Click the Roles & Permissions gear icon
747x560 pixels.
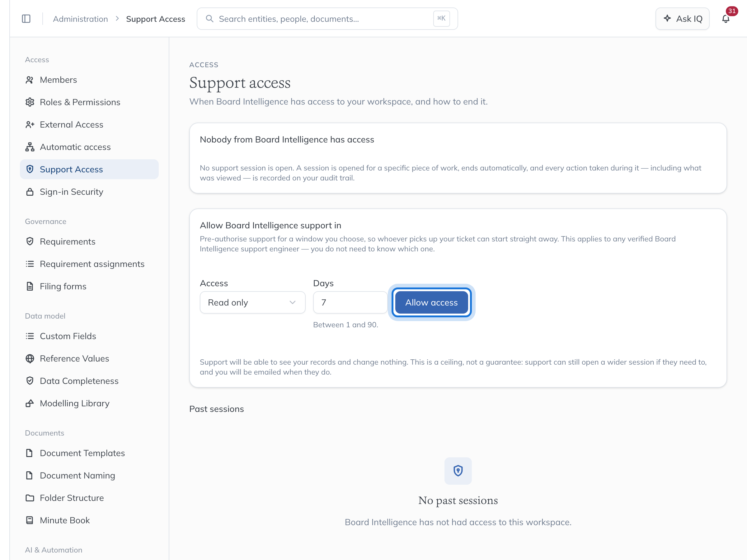click(30, 102)
